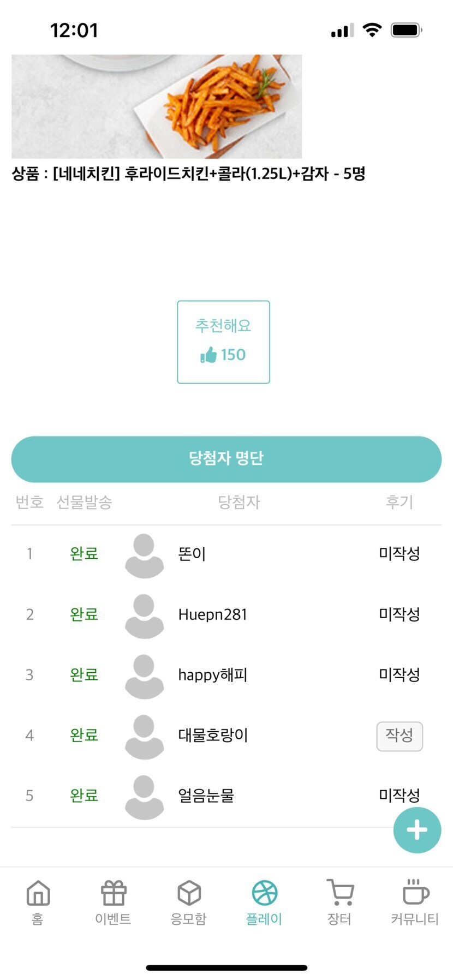This screenshot has height=980, width=453.
Task: Open the 커뮤니티 coffee cup tab
Action: pos(415,902)
